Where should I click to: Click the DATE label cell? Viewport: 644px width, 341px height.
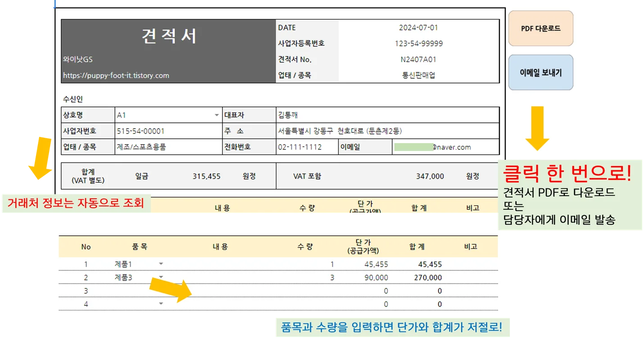307,27
